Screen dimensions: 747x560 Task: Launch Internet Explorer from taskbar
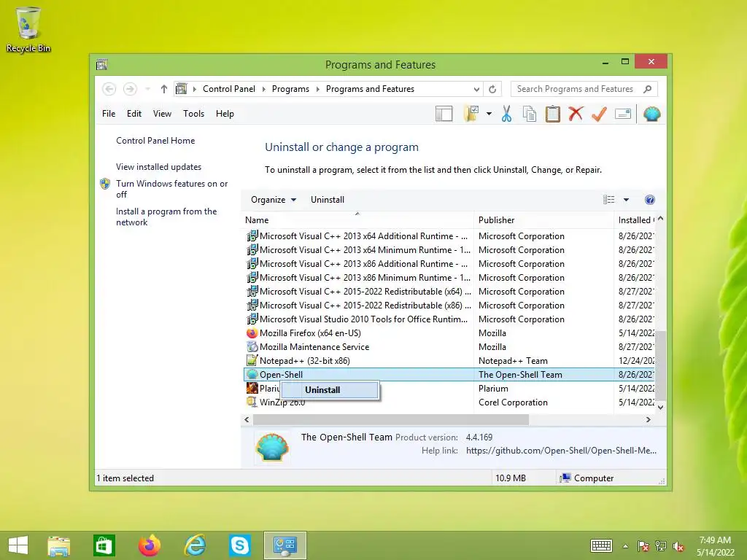[x=195, y=545]
